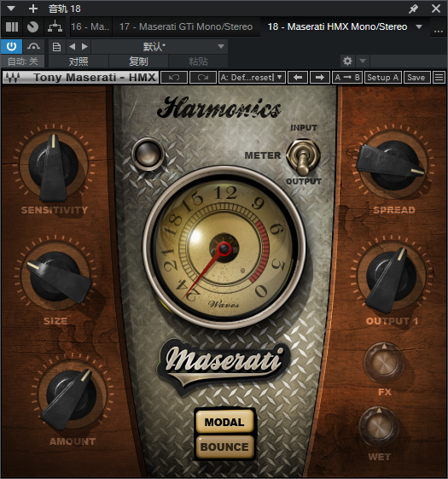Toggle the plugin power bypass button
The image size is (448, 479).
11,46
